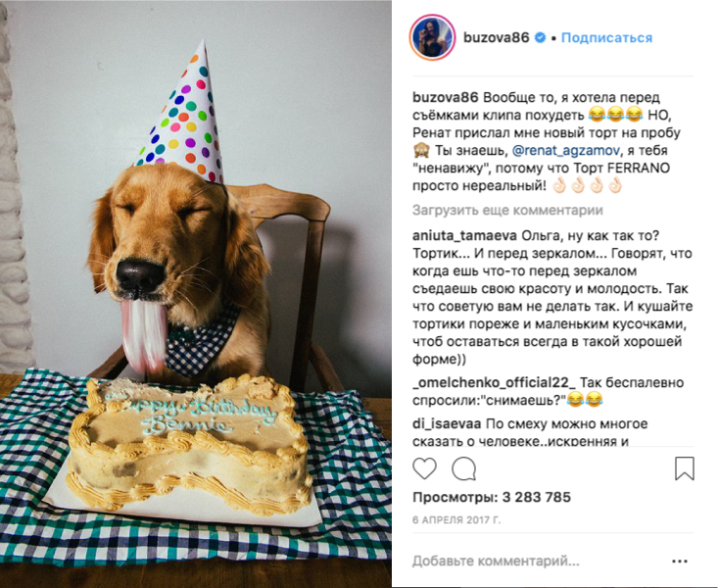Focus the Добавьте комментарий input field
The width and height of the screenshot is (718, 588).
click(496, 561)
